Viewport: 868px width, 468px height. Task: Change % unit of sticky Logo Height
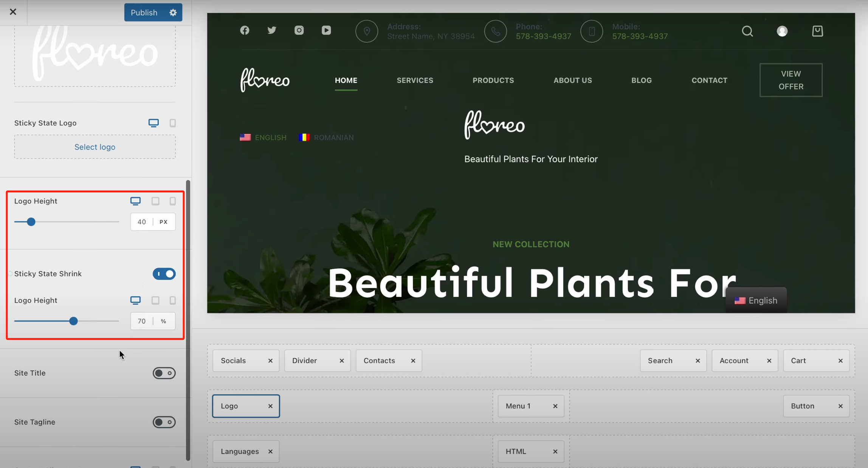[x=163, y=321]
